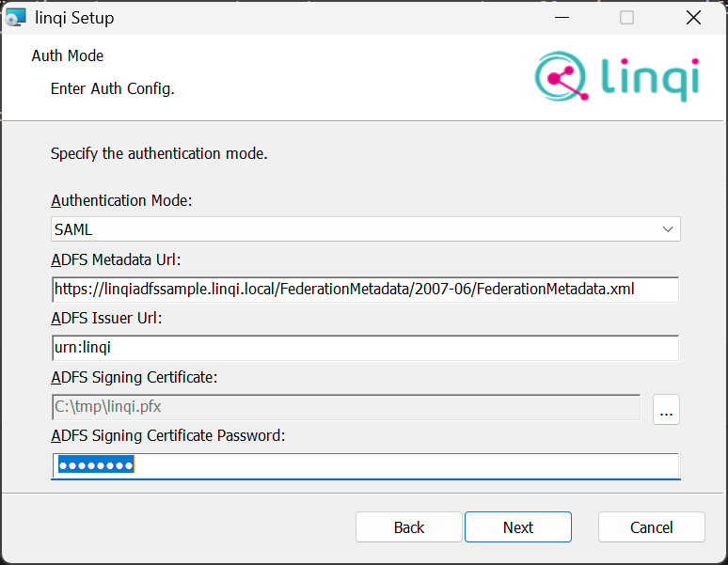
Task: Close the linqi Setup window
Action: tap(693, 18)
